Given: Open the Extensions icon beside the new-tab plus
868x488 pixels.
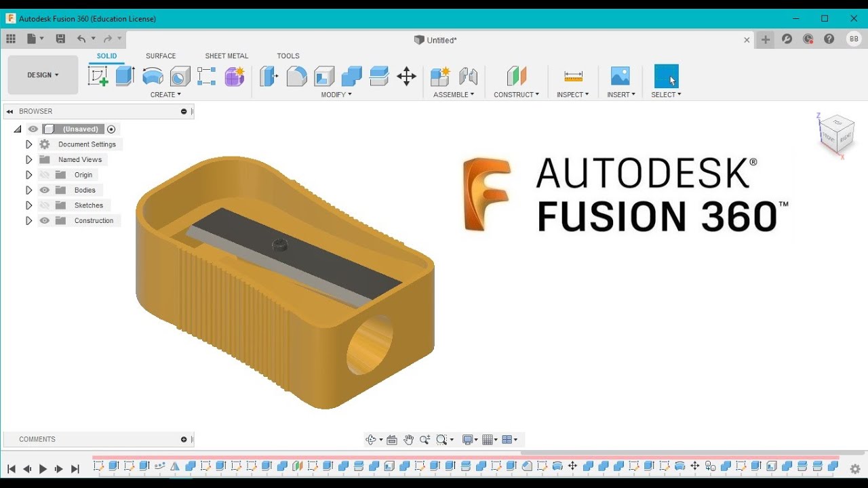Looking at the screenshot, I should click(x=787, y=39).
